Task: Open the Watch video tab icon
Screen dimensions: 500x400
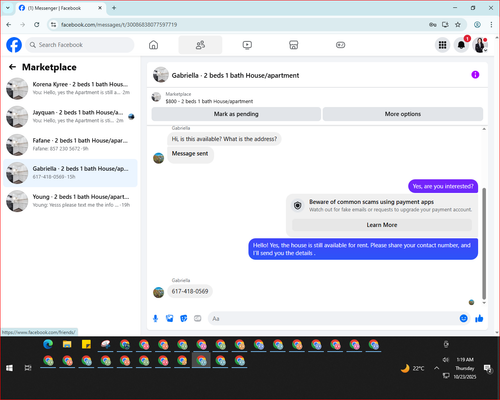Action: pyautogui.click(x=247, y=45)
